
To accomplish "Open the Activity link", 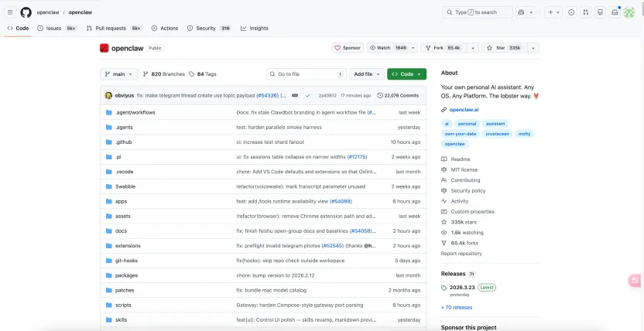I will [x=454, y=201].
